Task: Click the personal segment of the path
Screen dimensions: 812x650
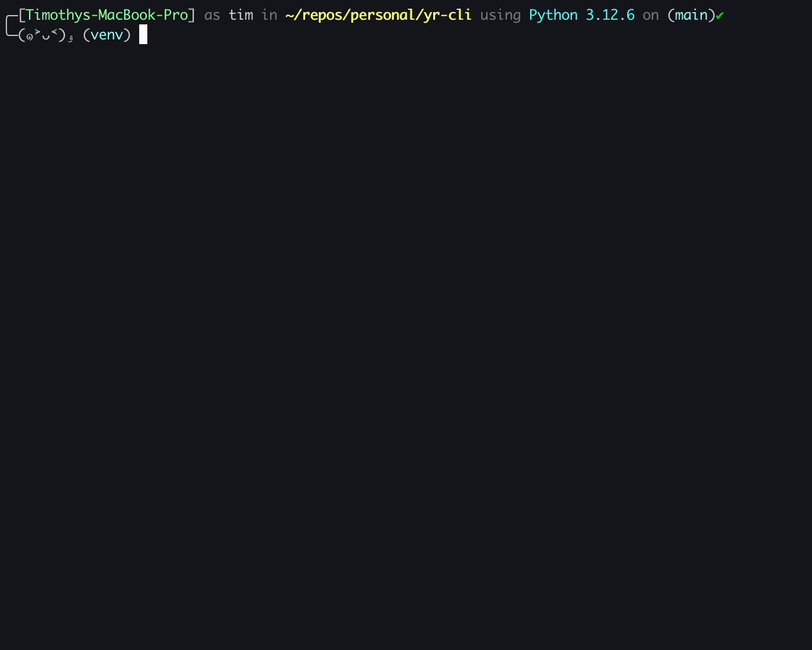Action: (383, 15)
